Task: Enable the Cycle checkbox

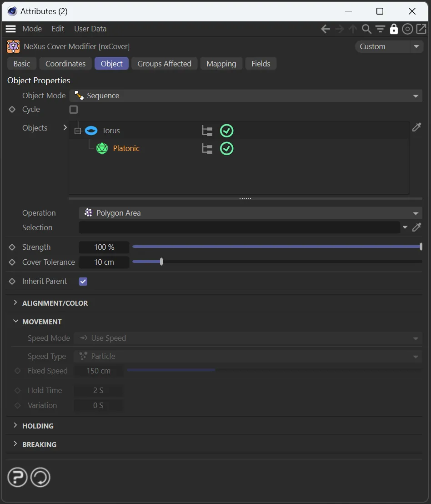Action: click(74, 110)
